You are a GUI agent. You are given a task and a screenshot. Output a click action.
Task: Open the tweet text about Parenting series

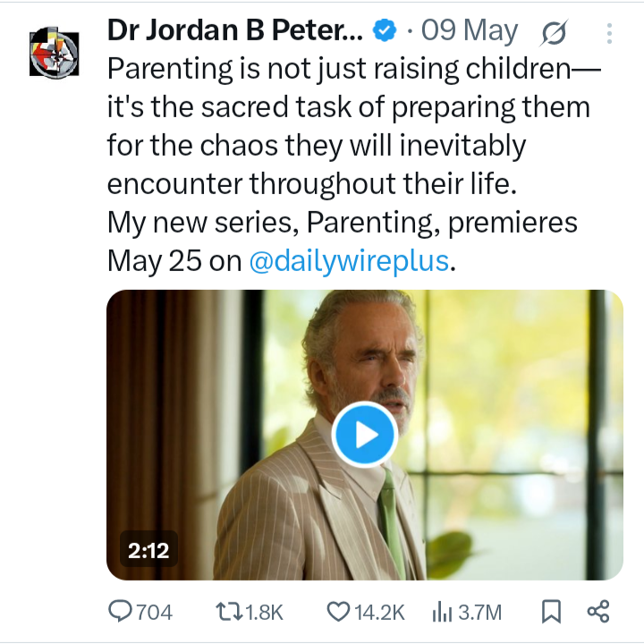pos(353,165)
